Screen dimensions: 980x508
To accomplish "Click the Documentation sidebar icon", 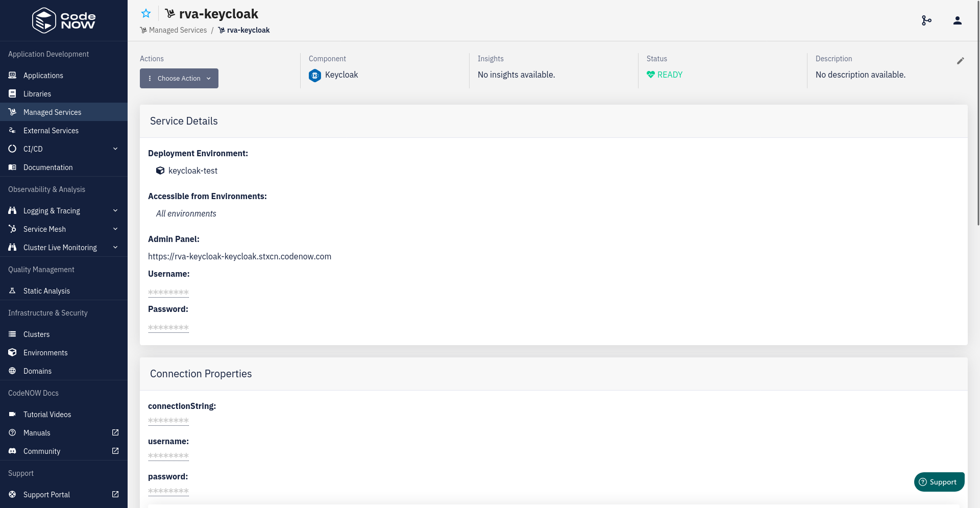I will 12,167.
